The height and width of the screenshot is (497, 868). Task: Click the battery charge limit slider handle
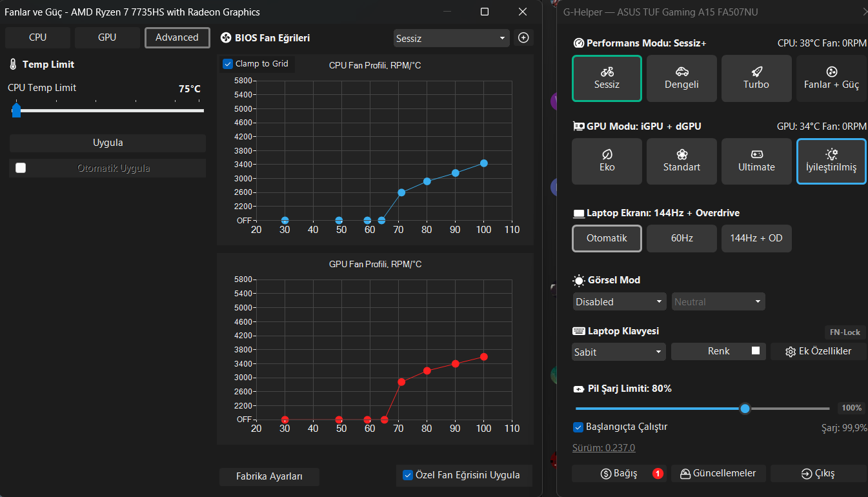tap(745, 409)
